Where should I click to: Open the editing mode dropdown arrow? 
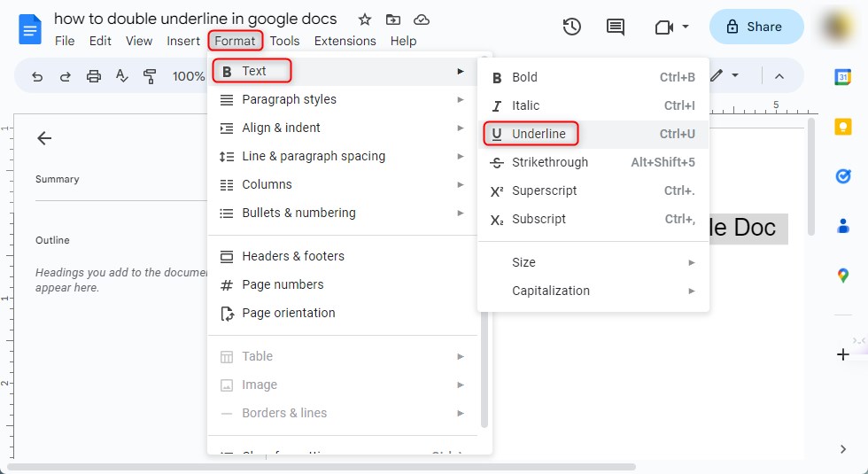click(x=735, y=75)
